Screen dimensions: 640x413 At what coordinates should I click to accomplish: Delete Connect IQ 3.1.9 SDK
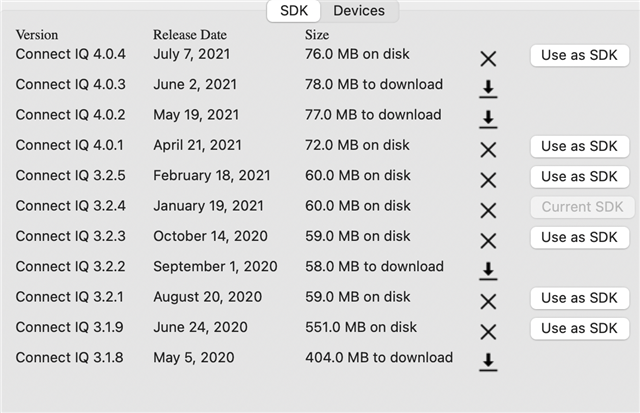click(x=488, y=331)
